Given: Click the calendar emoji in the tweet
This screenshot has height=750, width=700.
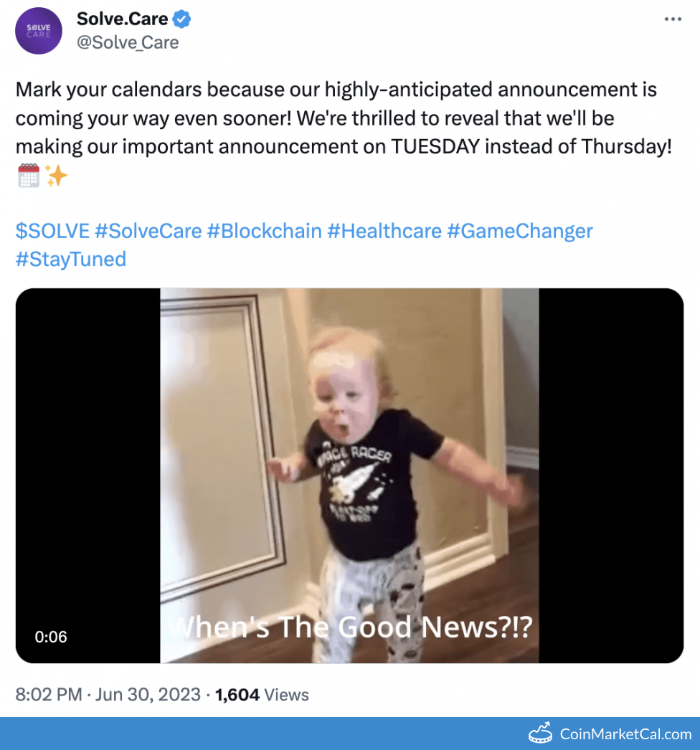Looking at the screenshot, I should [28, 176].
